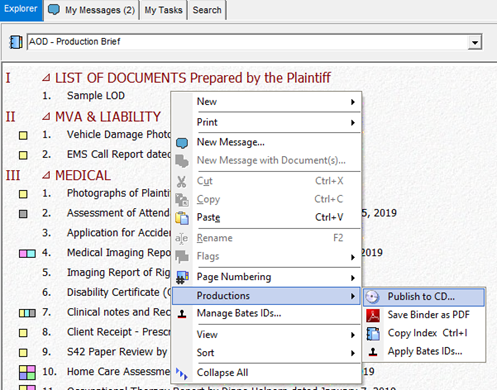Open the Page Numbering submenu
Viewport: 497px width, 390px height.
(353, 278)
